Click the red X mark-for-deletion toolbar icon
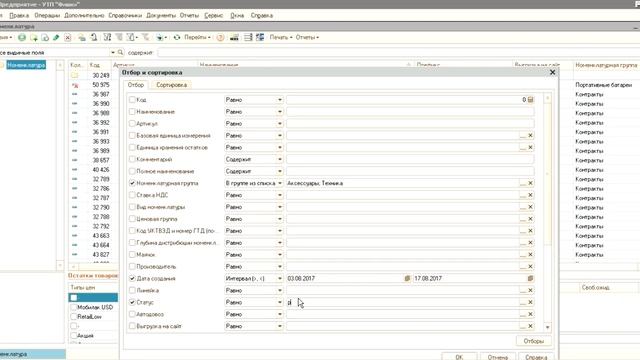The image size is (640, 360). pyautogui.click(x=68, y=38)
